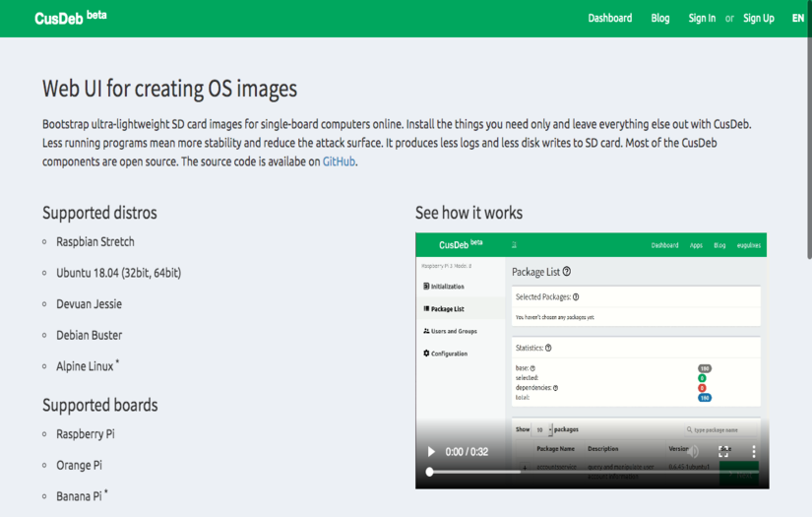
Task: Click the page vertical scrollbar
Action: (809, 130)
